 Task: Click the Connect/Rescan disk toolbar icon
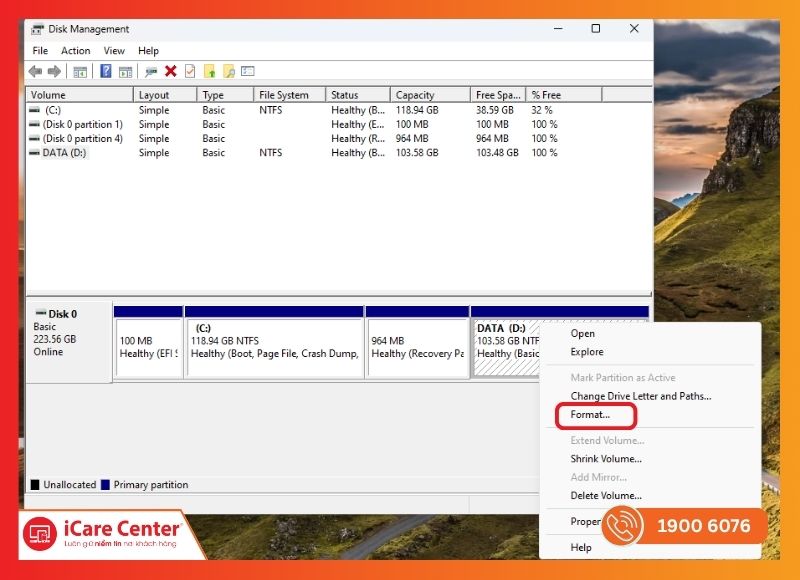151,71
